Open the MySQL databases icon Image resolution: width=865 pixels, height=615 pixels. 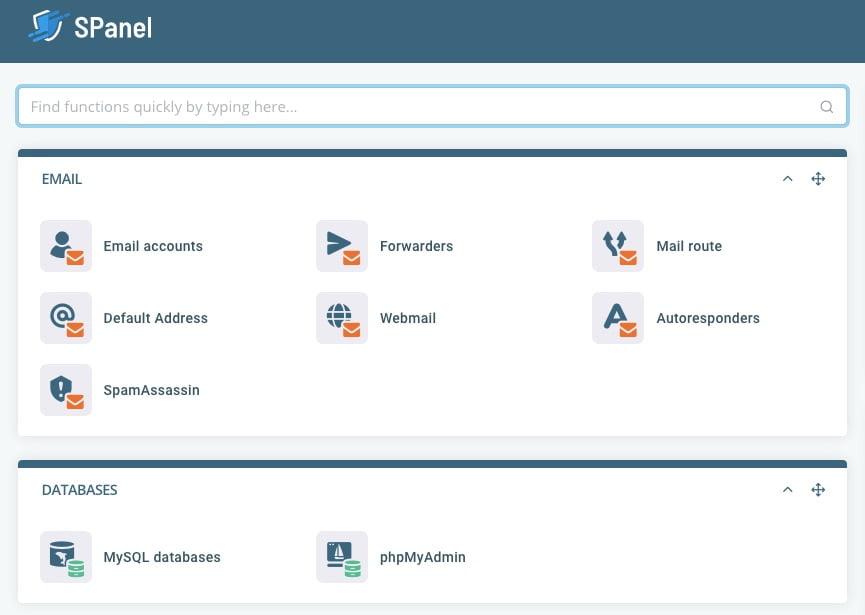[x=66, y=557]
